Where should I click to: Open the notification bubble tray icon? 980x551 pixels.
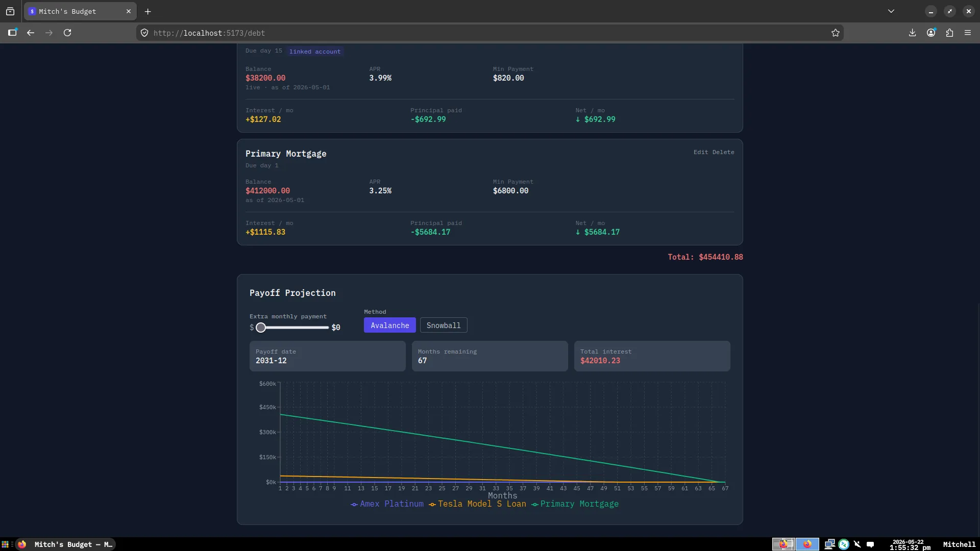(x=870, y=544)
